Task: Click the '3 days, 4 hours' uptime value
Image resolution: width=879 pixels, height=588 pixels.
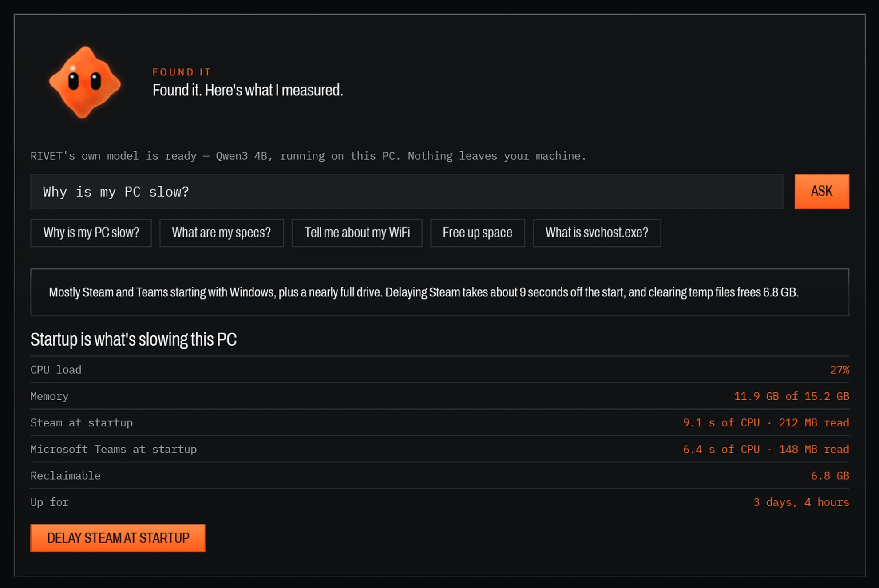Action: (801, 502)
